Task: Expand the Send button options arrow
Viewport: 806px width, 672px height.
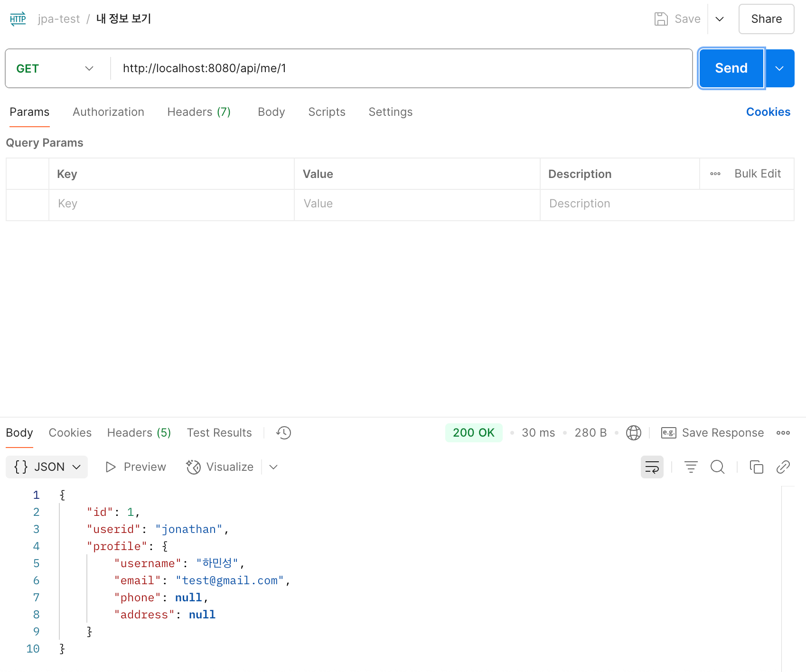Action: (779, 68)
